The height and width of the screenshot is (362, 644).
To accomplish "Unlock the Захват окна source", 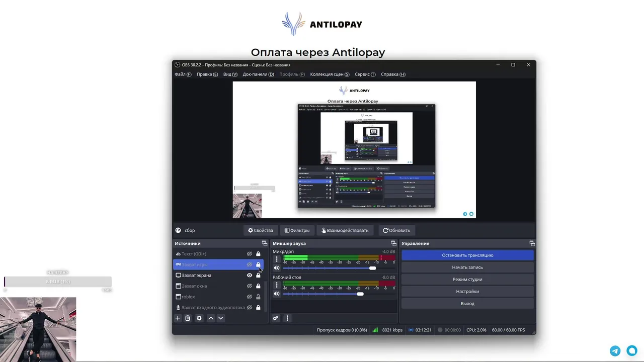I will 258,286.
